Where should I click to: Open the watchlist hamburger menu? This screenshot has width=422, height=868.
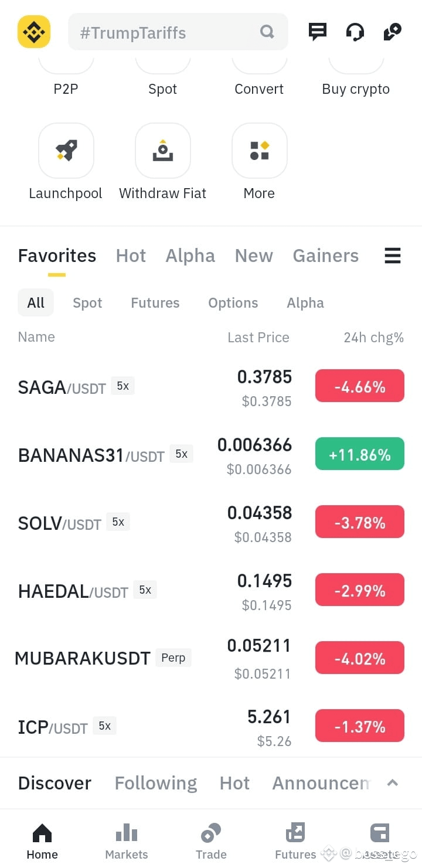tap(393, 256)
